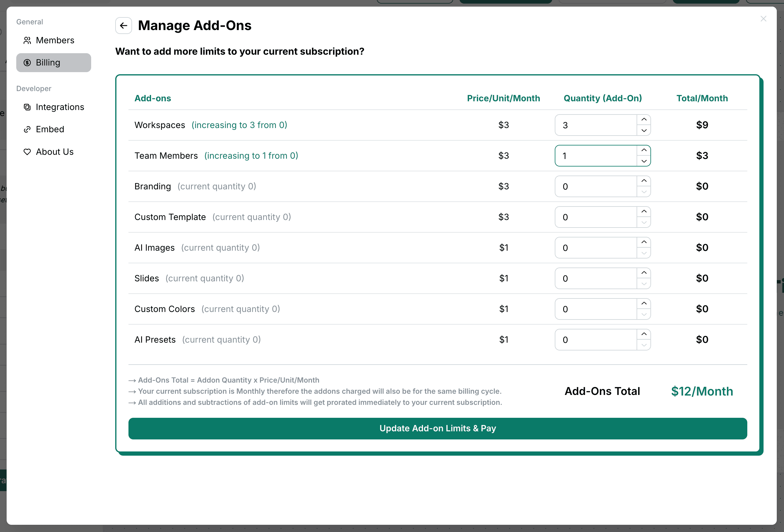Screen dimensions: 784x532
Task: Increase Team Members quantity
Action: (x=644, y=150)
